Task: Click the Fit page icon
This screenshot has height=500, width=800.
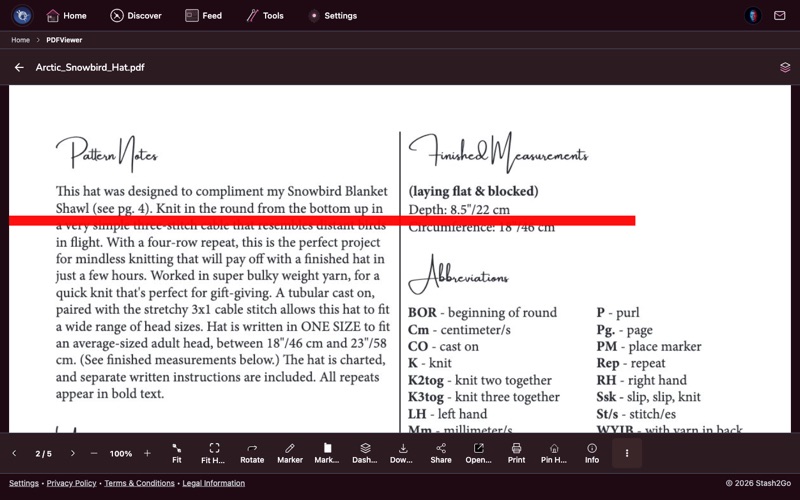Action: pos(176,452)
